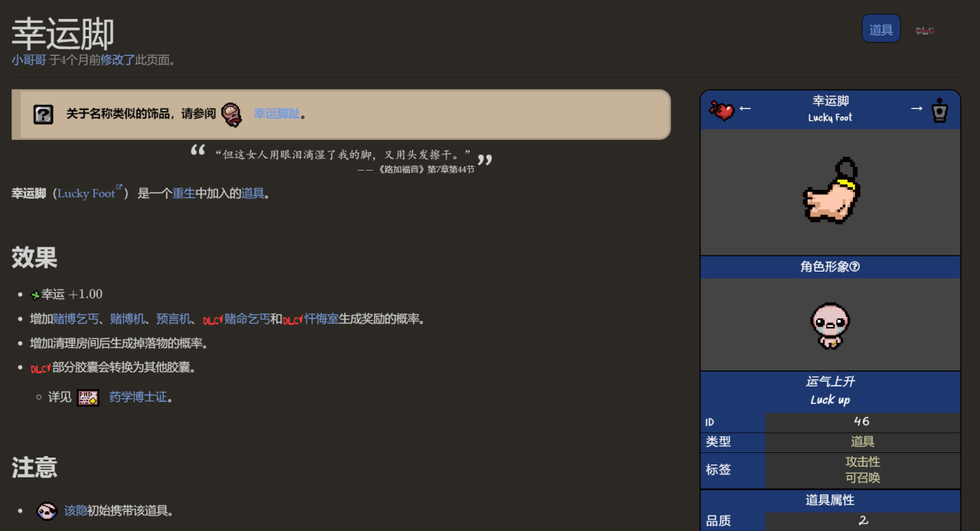Open the previous item heart icon in infobox

tap(721, 110)
